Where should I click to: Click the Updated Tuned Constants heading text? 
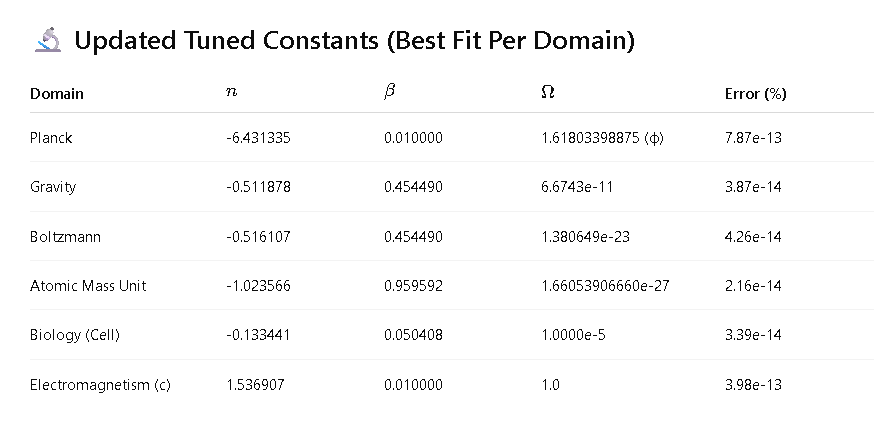354,41
